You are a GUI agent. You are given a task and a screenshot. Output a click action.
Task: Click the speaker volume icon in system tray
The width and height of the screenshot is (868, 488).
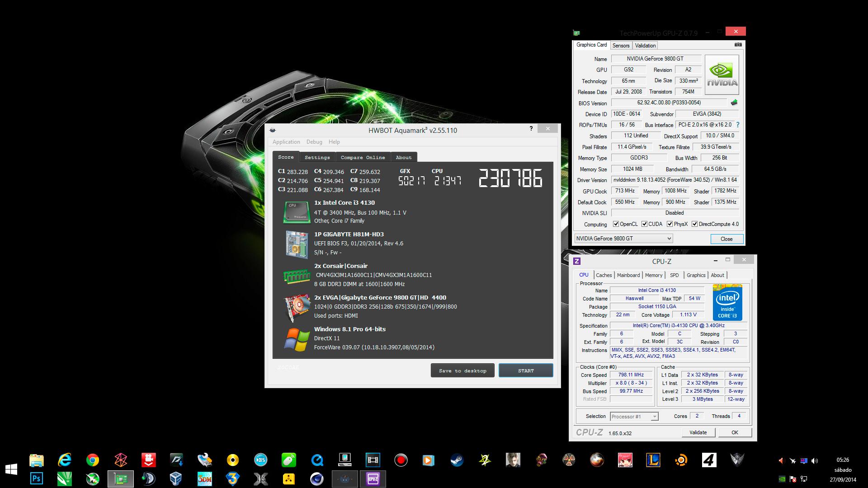pos(814,461)
